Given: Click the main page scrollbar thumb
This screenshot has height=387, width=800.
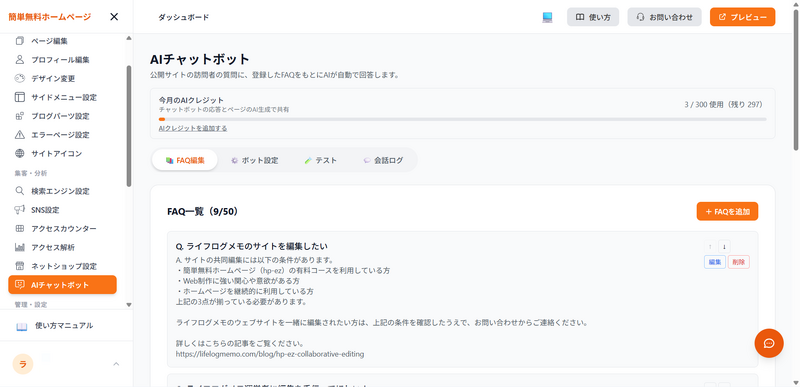Looking at the screenshot, I should coord(796,79).
